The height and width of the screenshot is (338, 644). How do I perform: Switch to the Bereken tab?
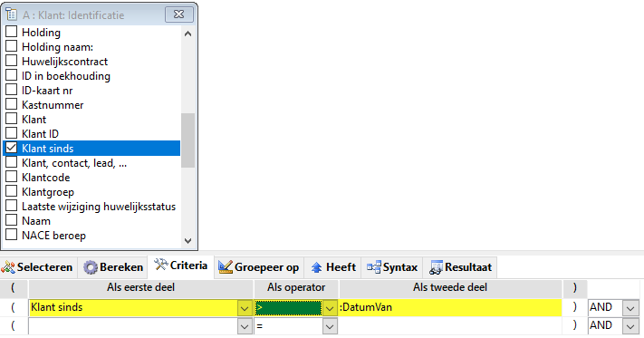coord(113,267)
